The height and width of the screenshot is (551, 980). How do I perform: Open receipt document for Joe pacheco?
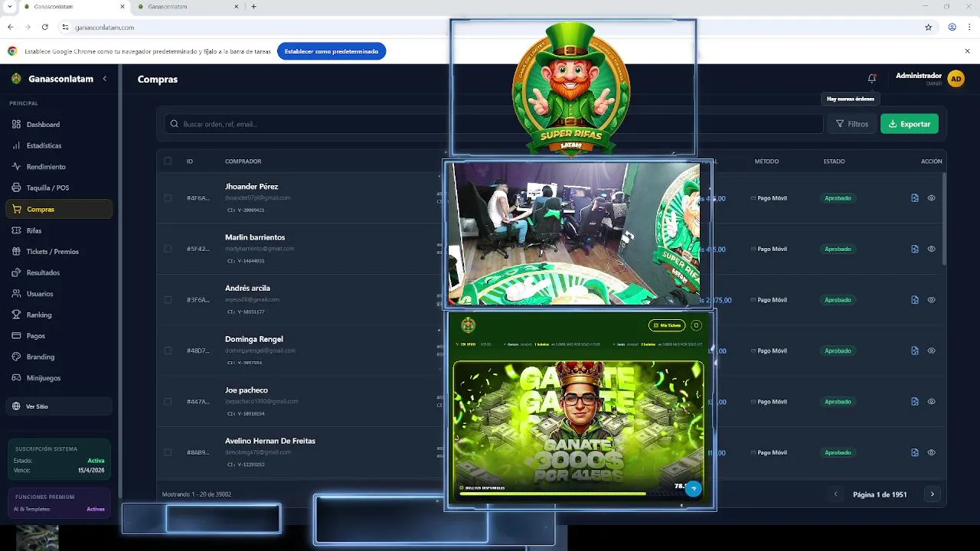(x=915, y=402)
